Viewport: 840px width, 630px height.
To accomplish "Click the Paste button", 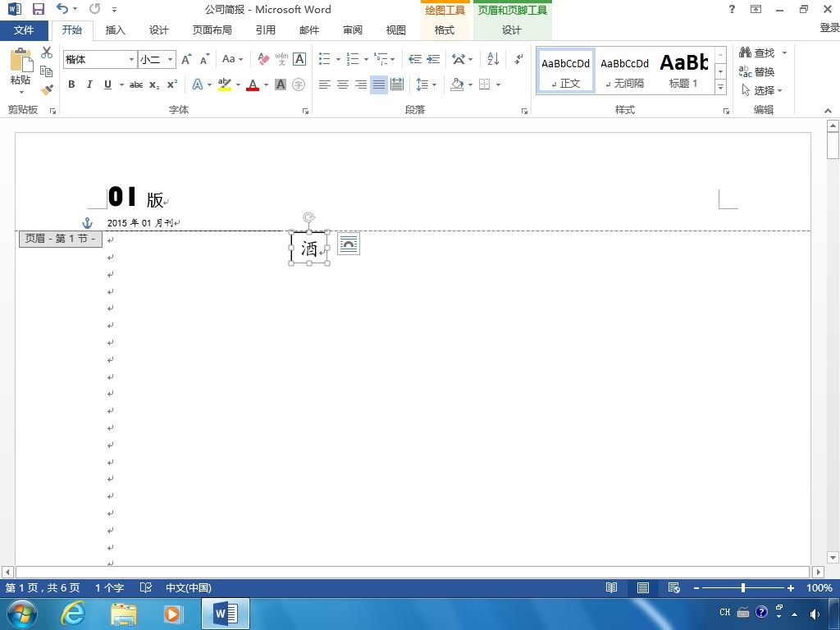I will pyautogui.click(x=21, y=71).
